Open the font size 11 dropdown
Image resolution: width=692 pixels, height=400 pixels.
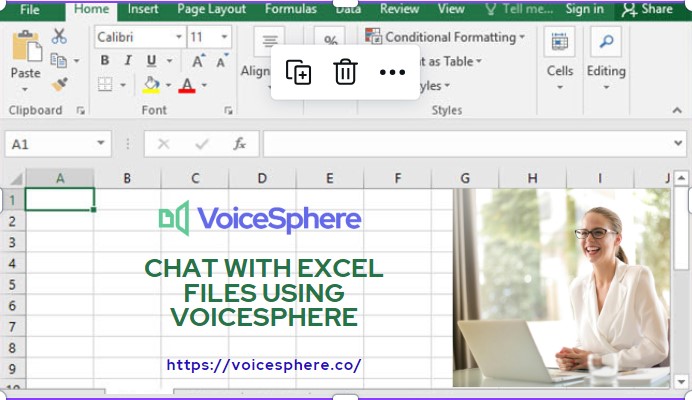click(x=224, y=37)
